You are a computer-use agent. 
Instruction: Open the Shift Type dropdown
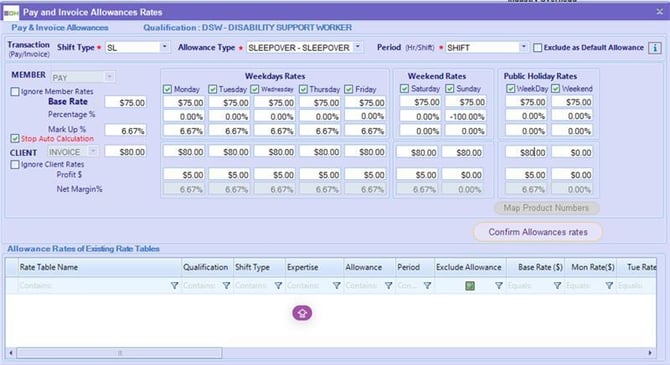tap(165, 47)
